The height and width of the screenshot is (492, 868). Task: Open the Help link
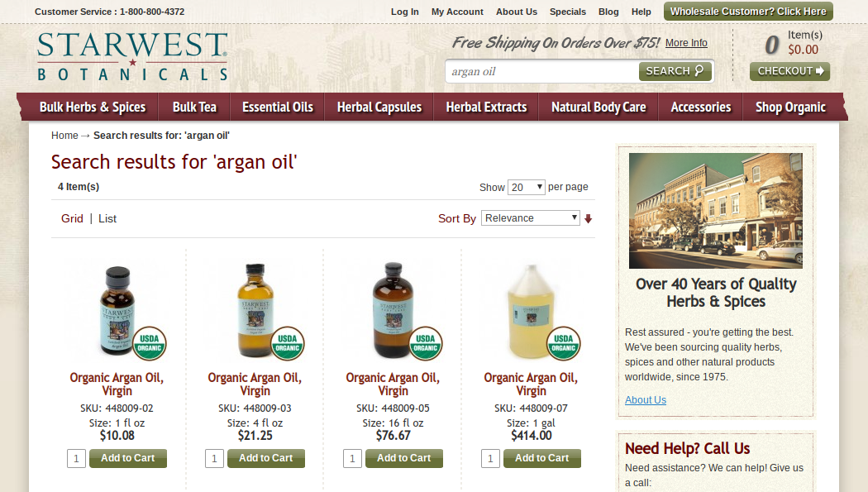[x=641, y=12]
